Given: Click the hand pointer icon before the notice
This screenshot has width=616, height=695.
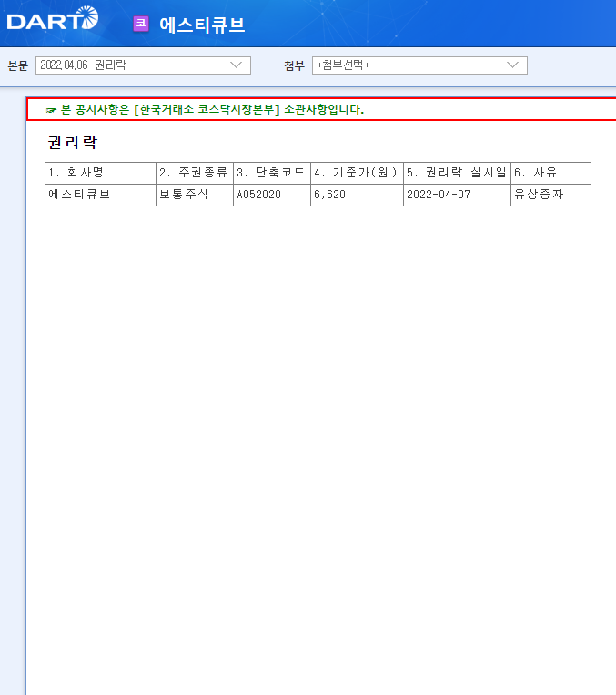Looking at the screenshot, I should click(x=51, y=110).
